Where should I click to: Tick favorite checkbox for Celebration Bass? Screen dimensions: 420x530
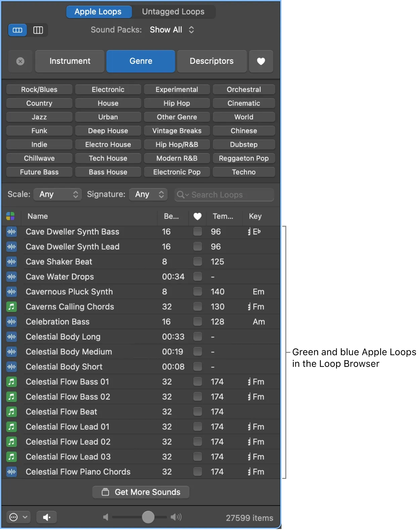[x=198, y=322]
